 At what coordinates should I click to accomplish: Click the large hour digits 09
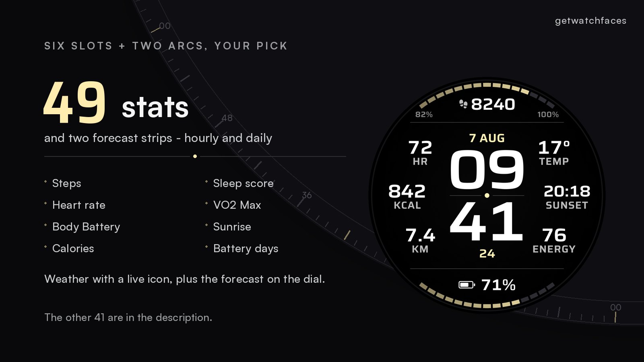pyautogui.click(x=487, y=169)
